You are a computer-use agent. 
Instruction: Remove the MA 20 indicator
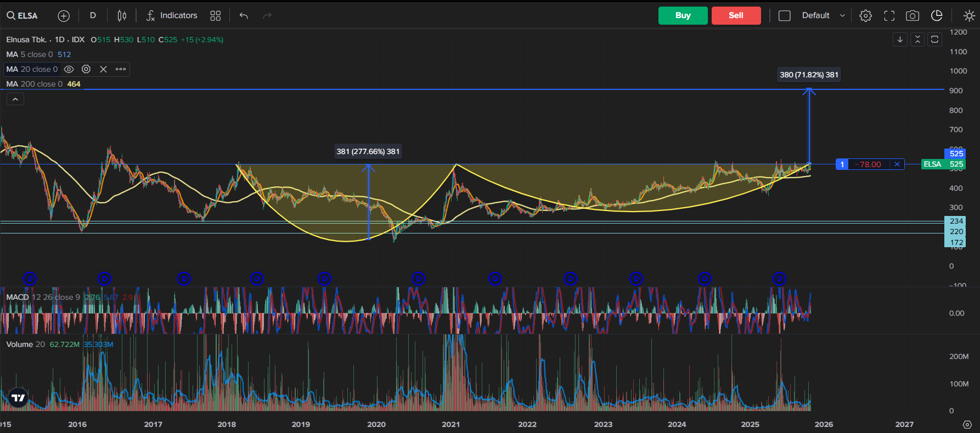(103, 69)
